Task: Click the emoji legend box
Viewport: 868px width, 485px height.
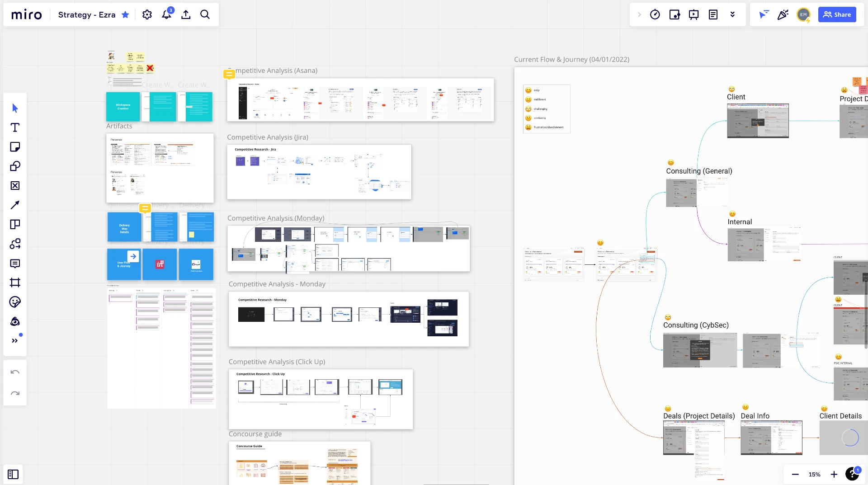Action: point(547,109)
